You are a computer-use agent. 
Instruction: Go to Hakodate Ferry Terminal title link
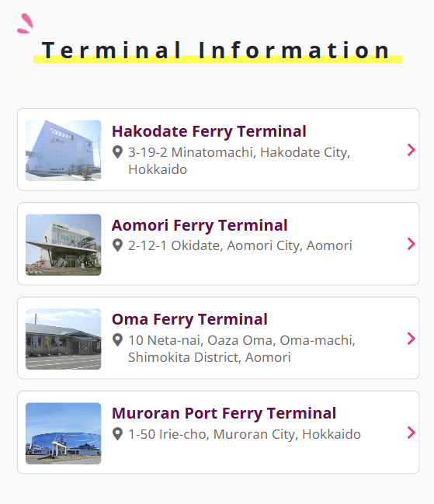[x=209, y=131]
